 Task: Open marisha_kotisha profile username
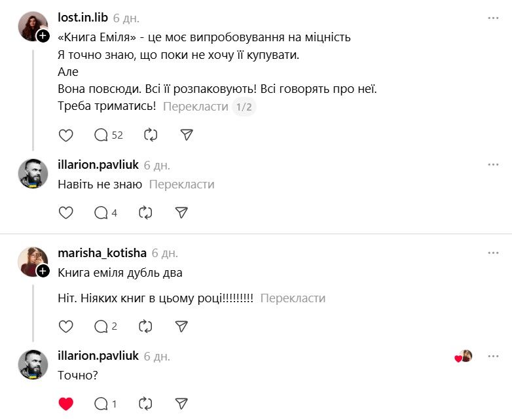tap(101, 253)
